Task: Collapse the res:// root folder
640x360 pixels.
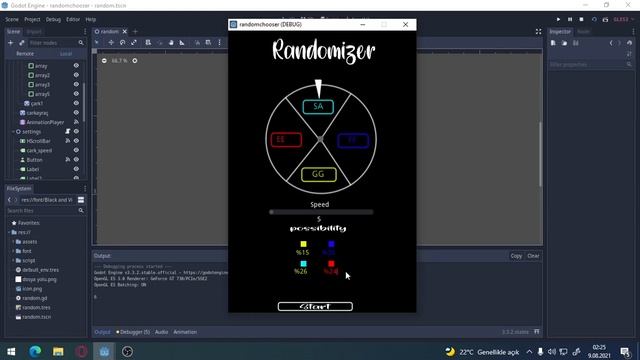Action: 9,232
